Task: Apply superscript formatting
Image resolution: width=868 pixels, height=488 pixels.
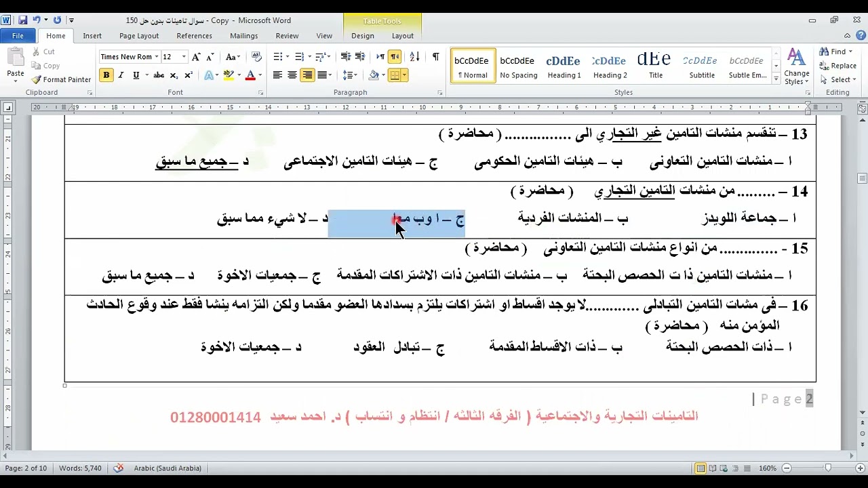Action: coord(189,75)
